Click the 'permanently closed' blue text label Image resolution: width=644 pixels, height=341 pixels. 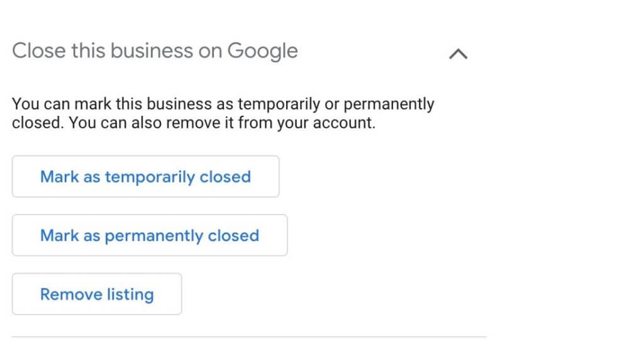(182, 235)
